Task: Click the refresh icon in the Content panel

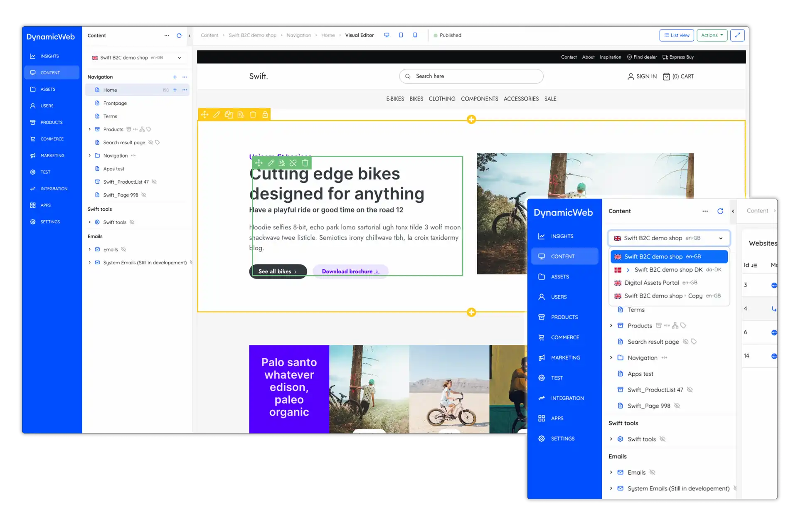Action: click(x=179, y=36)
